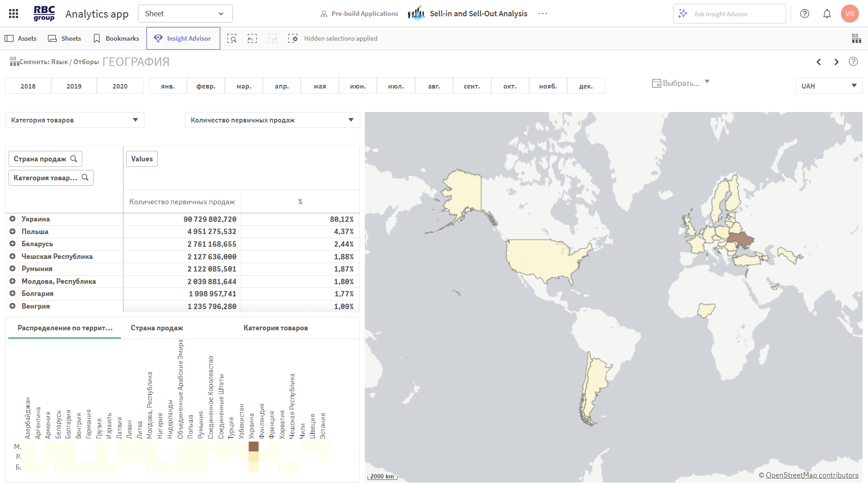The image size is (868, 488).
Task: Click the clear all selections icon
Action: pyautogui.click(x=293, y=38)
